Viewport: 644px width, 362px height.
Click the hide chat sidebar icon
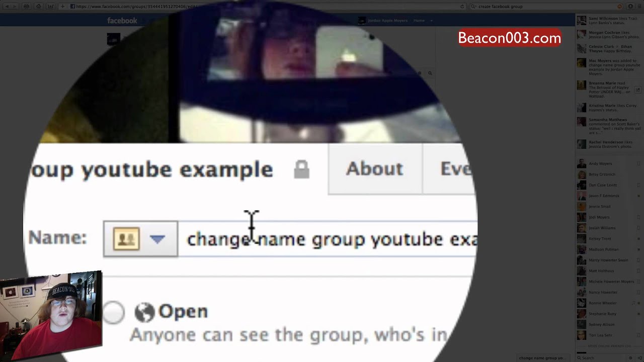pos(640,358)
